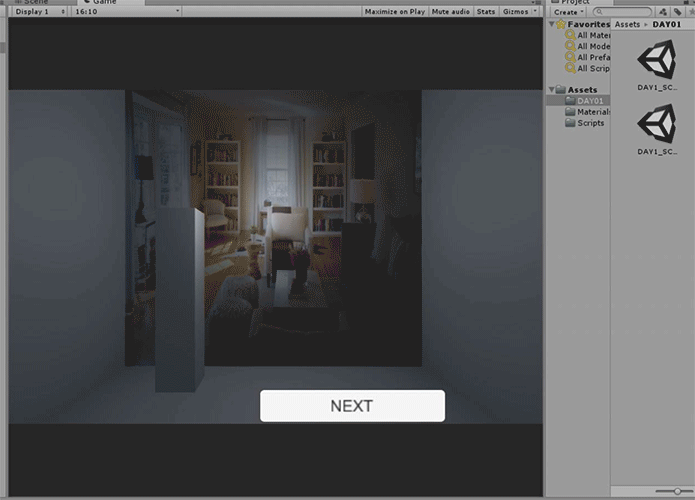Select the All Models favorite search
695x500 pixels.
pyautogui.click(x=593, y=46)
